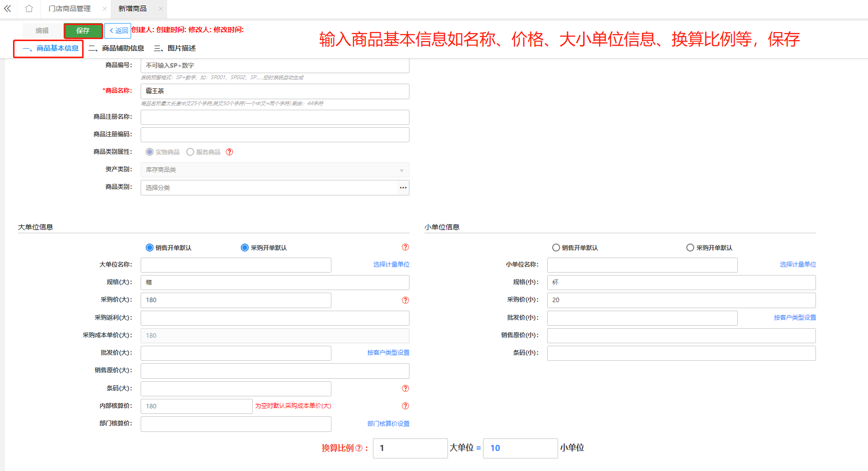The image size is (868, 471).
Task: Click the home icon in tab bar
Action: tap(29, 9)
